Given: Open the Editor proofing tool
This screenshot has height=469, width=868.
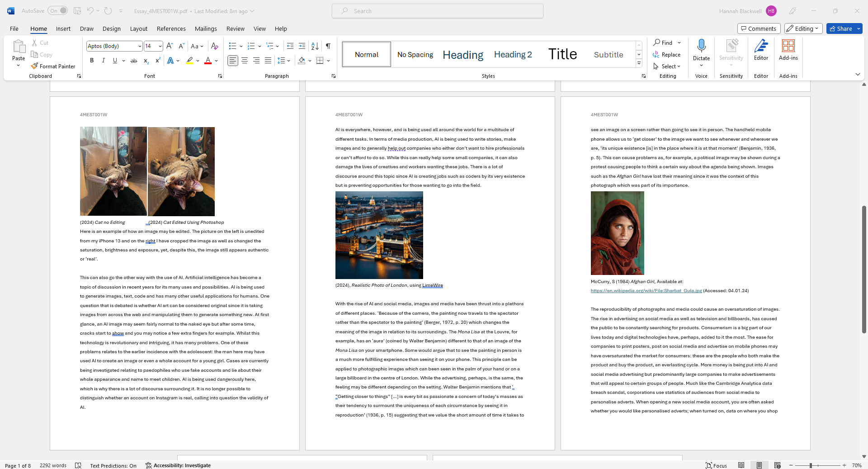Looking at the screenshot, I should click(x=761, y=50).
